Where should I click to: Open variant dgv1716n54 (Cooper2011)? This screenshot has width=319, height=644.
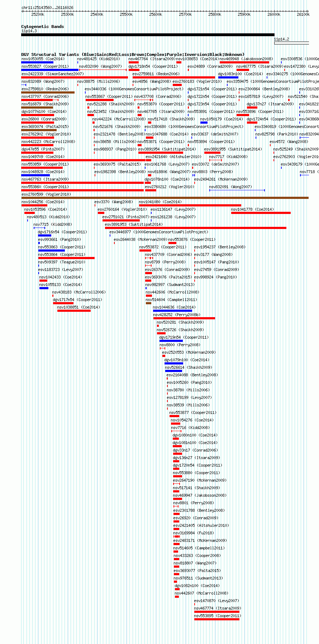[x=62, y=232]
